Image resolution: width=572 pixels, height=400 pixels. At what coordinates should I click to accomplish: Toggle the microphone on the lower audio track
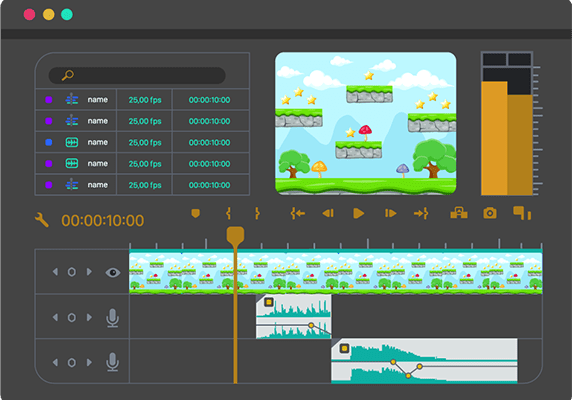pyautogui.click(x=112, y=362)
